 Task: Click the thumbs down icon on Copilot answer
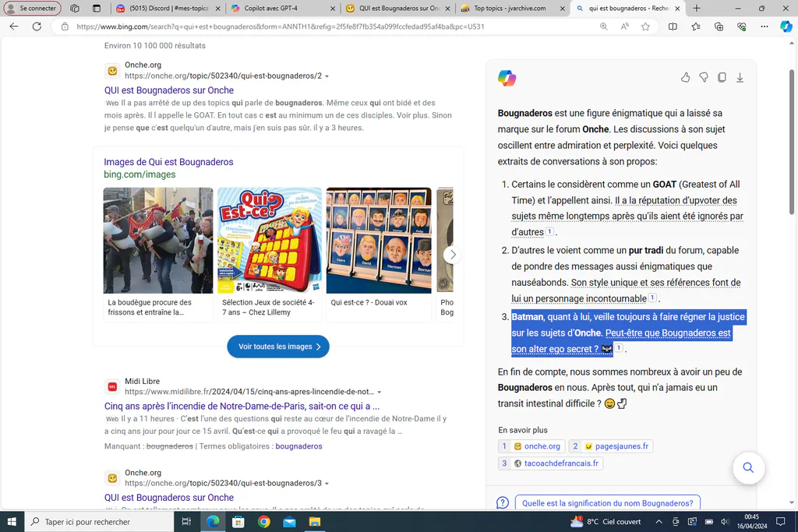[x=704, y=77]
